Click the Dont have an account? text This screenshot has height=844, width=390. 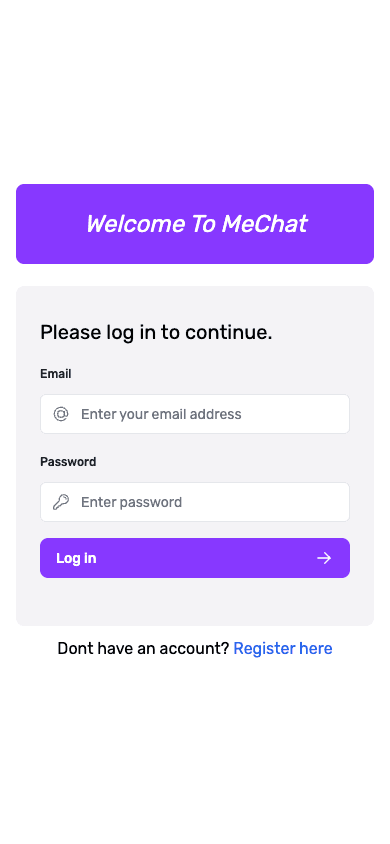[144, 649]
